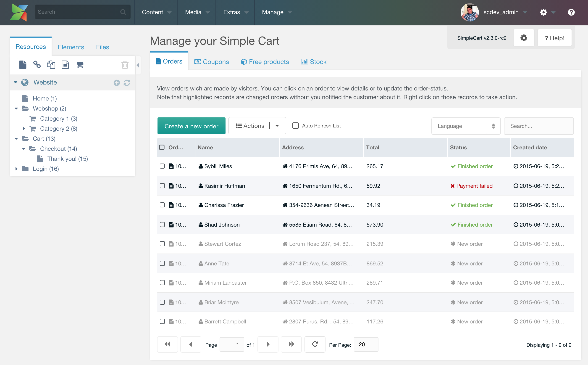Create a new weblink resource icon
The height and width of the screenshot is (365, 588).
point(37,65)
